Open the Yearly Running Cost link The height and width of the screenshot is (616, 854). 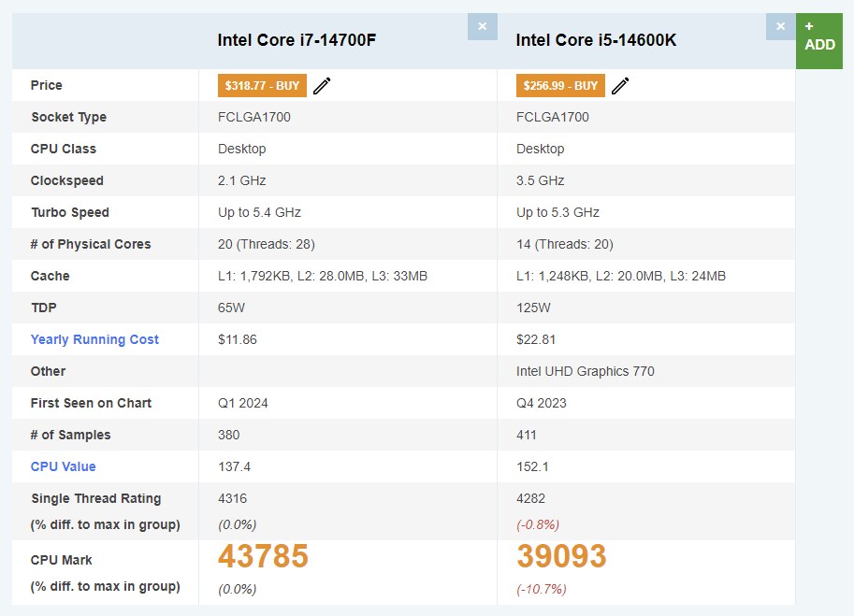[94, 339]
